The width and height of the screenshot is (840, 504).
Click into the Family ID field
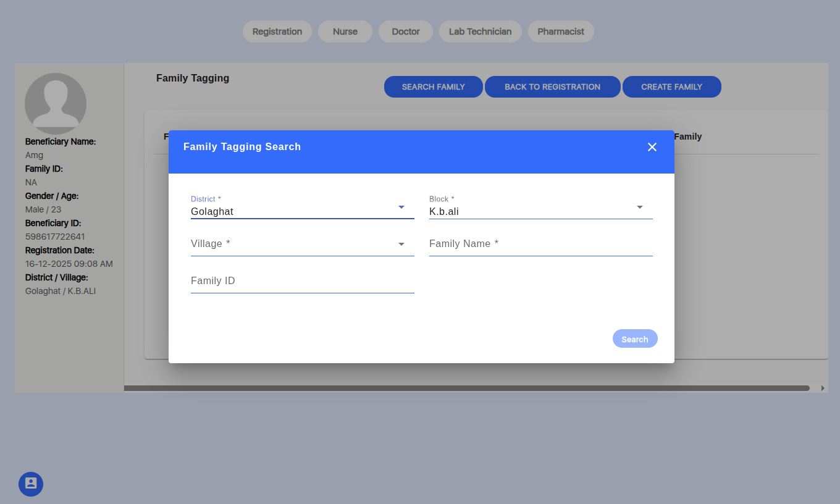coord(302,281)
